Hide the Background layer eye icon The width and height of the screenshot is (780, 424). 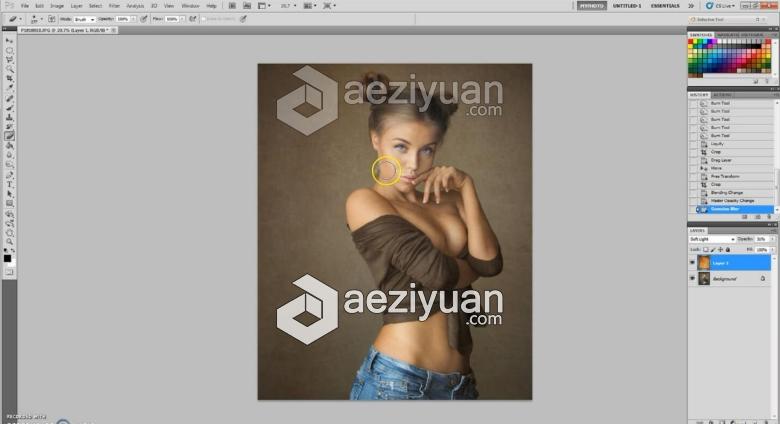[692, 278]
